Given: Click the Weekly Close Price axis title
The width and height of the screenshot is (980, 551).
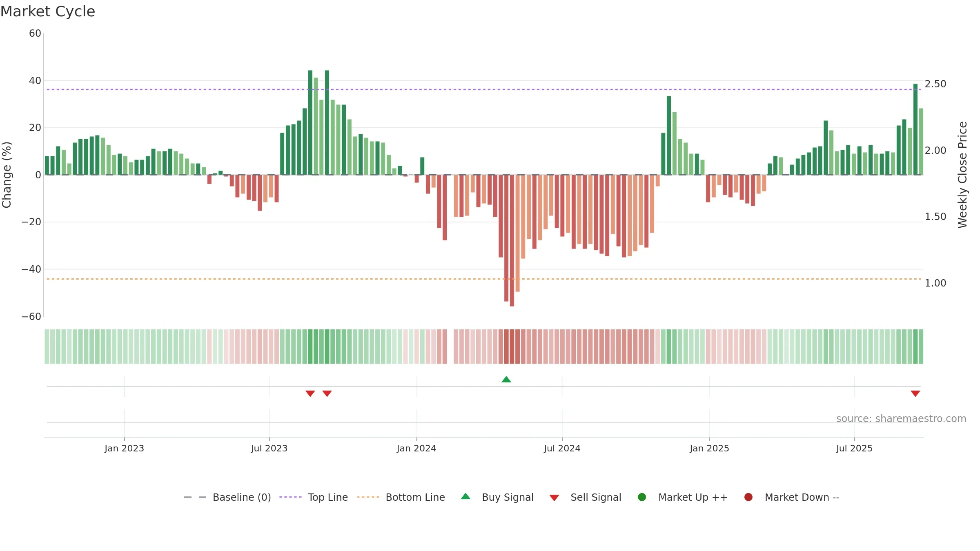Looking at the screenshot, I should pyautogui.click(x=962, y=175).
